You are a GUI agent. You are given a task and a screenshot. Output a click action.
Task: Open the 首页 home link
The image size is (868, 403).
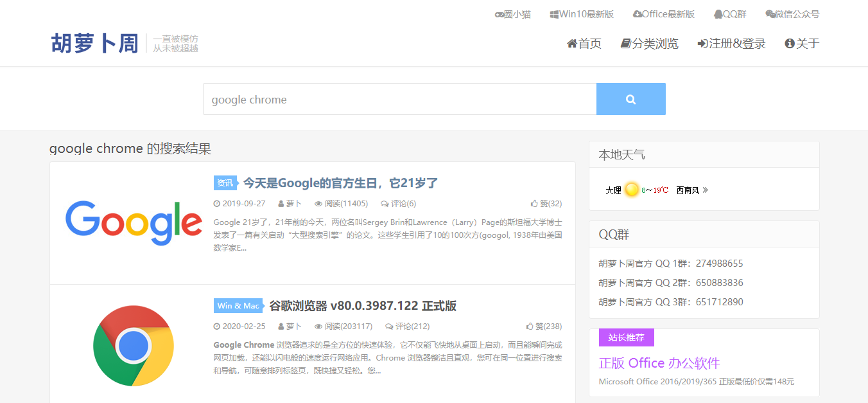584,44
